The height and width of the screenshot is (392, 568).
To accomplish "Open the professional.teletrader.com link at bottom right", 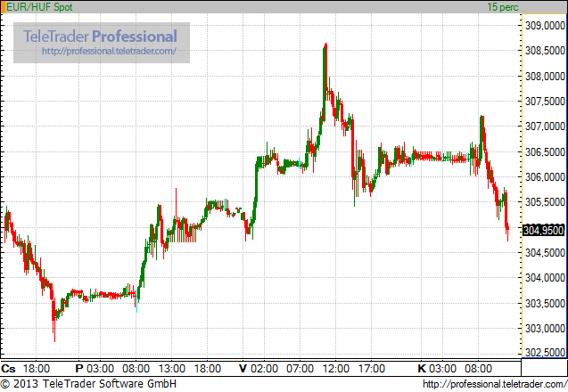I will (495, 384).
